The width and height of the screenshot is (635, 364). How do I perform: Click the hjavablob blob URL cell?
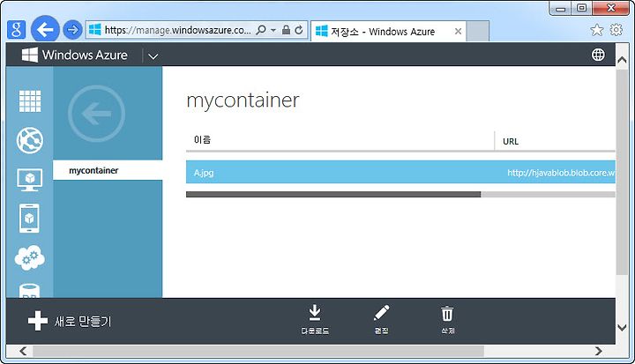pos(561,173)
